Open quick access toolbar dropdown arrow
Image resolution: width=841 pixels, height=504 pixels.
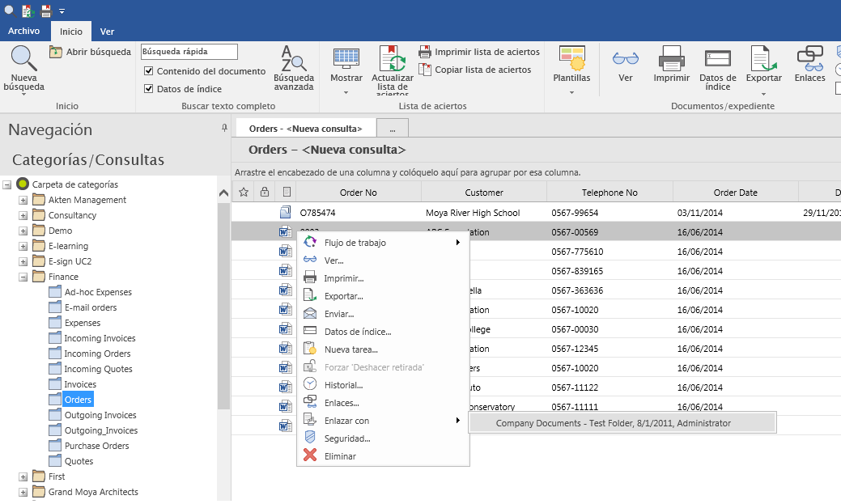pos(62,11)
